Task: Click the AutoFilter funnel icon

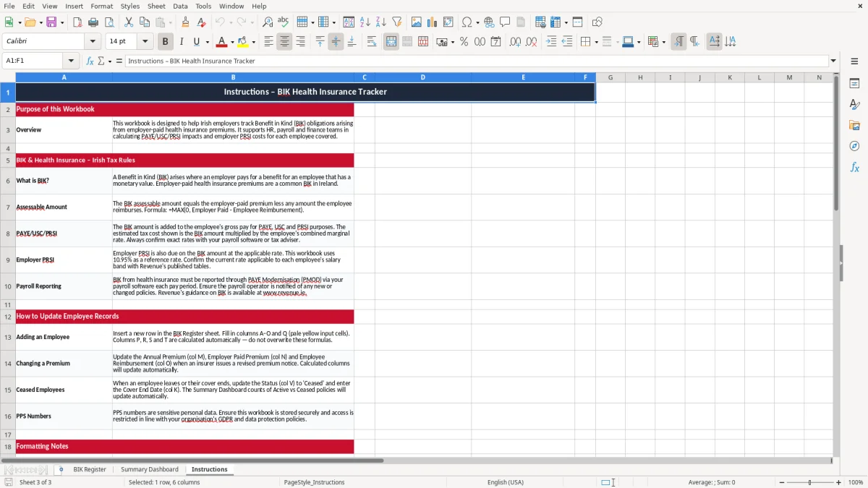Action: pyautogui.click(x=396, y=22)
